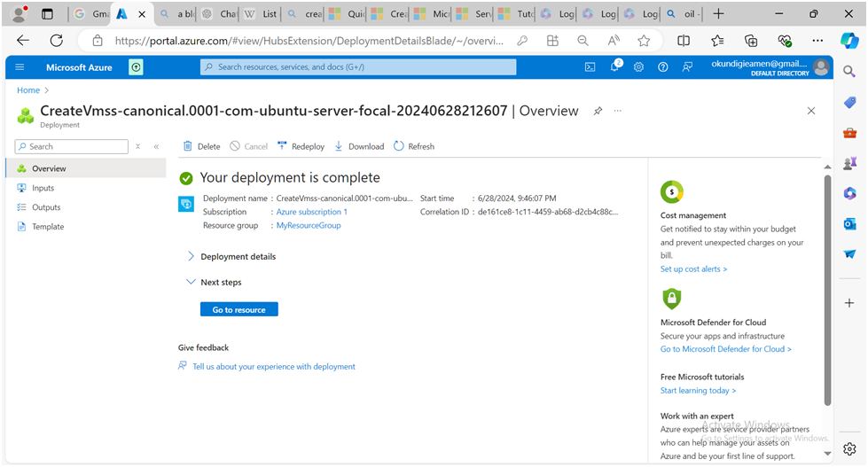
Task: Click the Redeploy toolbar button
Action: click(x=301, y=146)
